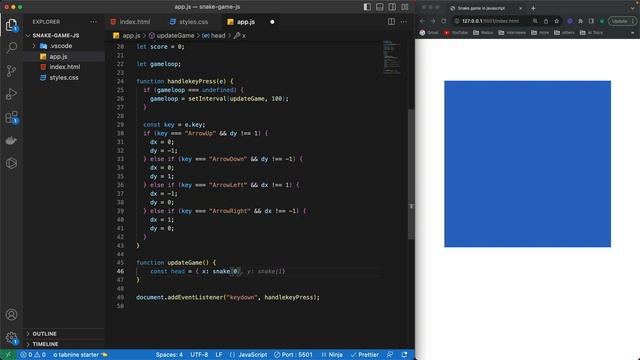Click head in the breadcrumb
The height and width of the screenshot is (360, 640).
pyautogui.click(x=214, y=36)
